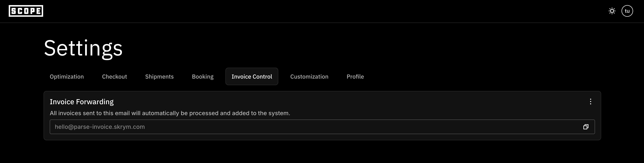The height and width of the screenshot is (163, 644).
Task: Open the Invoice Control tab
Action: point(252,76)
